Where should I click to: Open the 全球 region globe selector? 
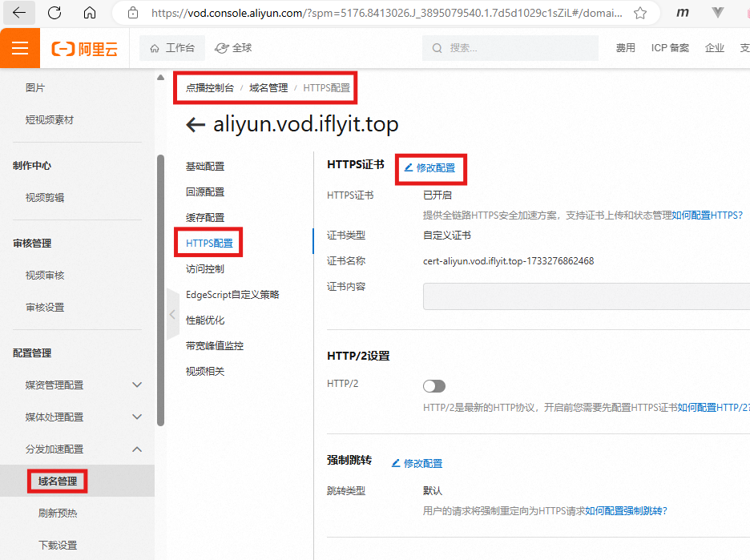[234, 48]
